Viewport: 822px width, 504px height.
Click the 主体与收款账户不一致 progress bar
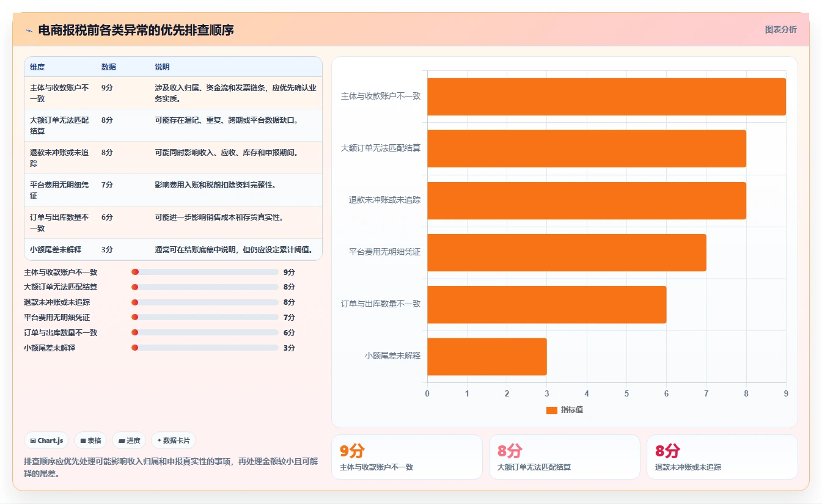205,272
